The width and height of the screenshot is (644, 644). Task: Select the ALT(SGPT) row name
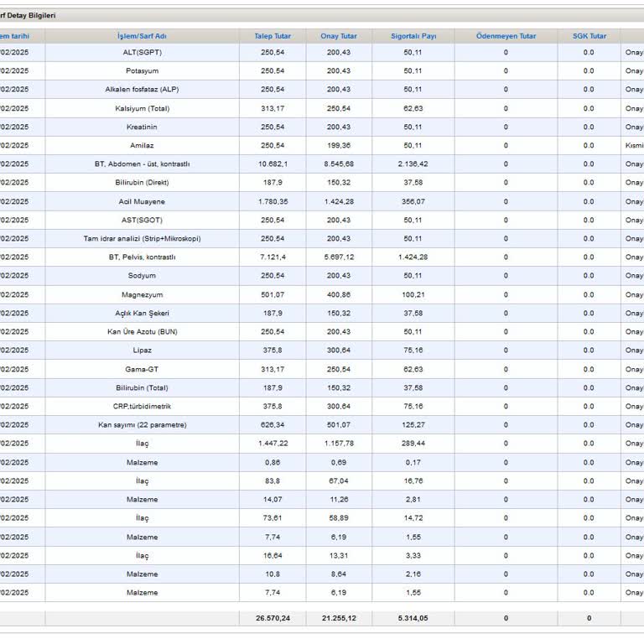[142, 53]
